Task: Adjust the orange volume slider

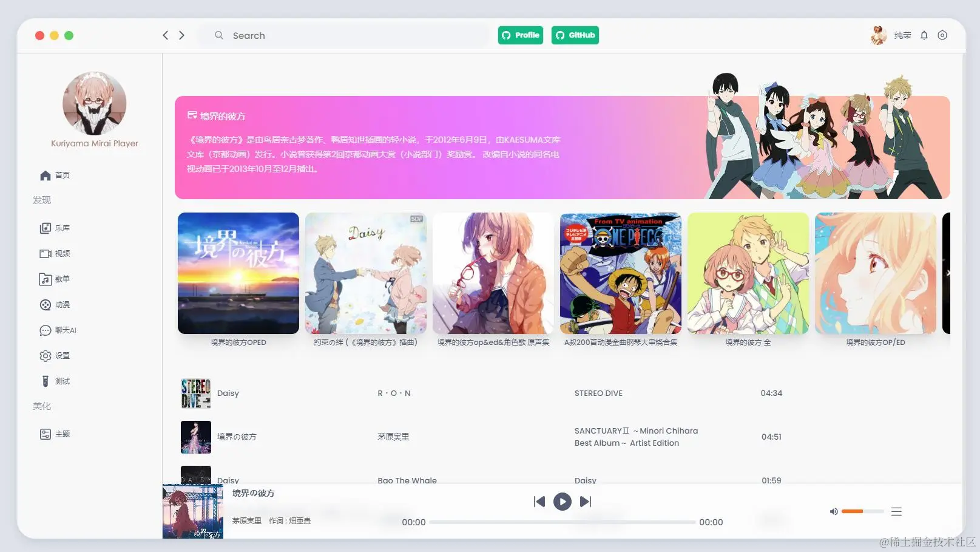Action: [x=859, y=511]
